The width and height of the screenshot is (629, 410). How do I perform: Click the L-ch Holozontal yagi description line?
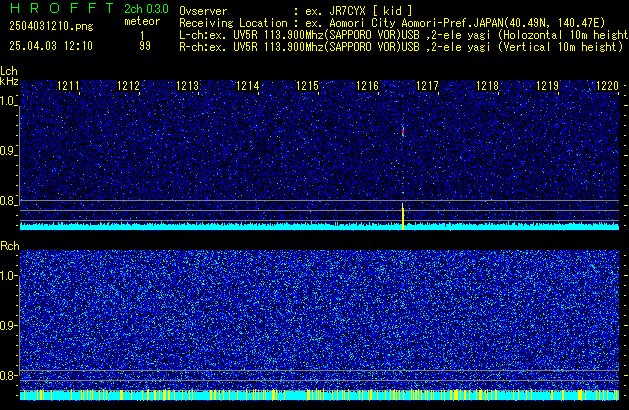click(404, 35)
